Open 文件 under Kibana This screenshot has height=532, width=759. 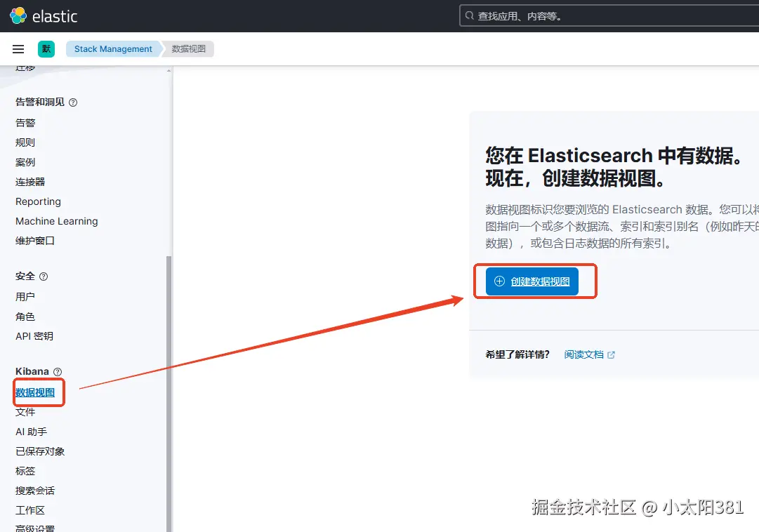pos(25,412)
